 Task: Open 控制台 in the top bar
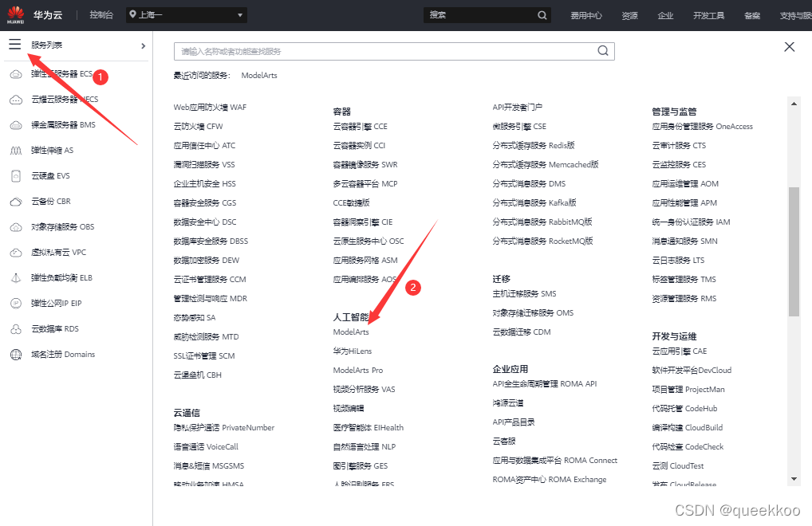[101, 15]
